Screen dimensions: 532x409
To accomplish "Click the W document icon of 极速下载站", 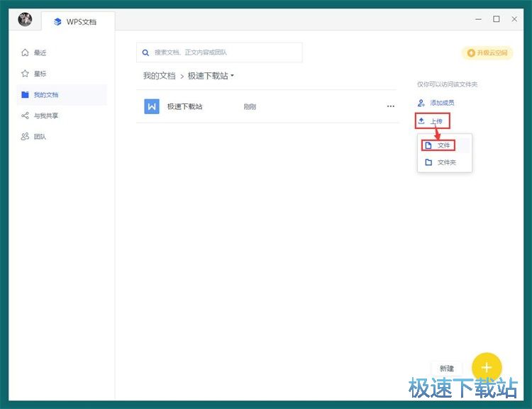I will coord(152,106).
